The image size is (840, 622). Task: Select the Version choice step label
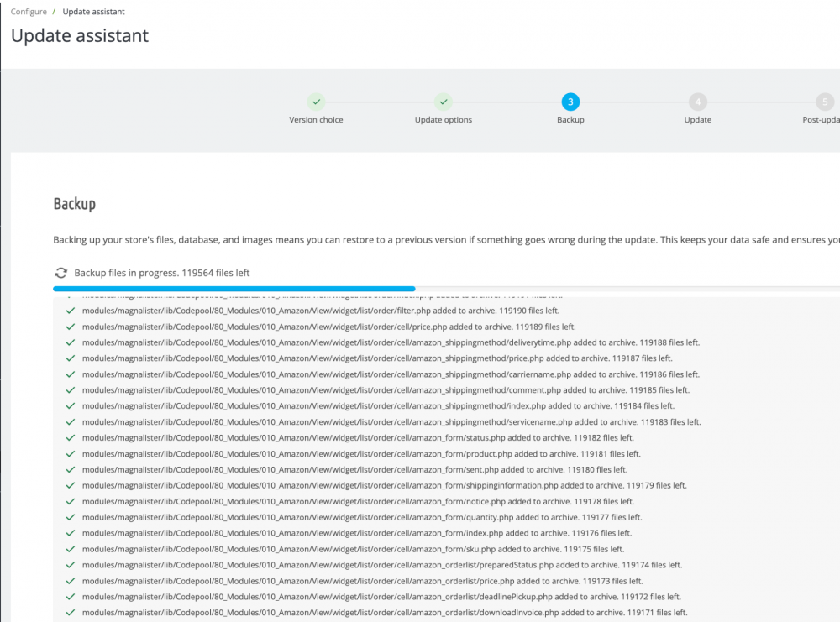316,119
